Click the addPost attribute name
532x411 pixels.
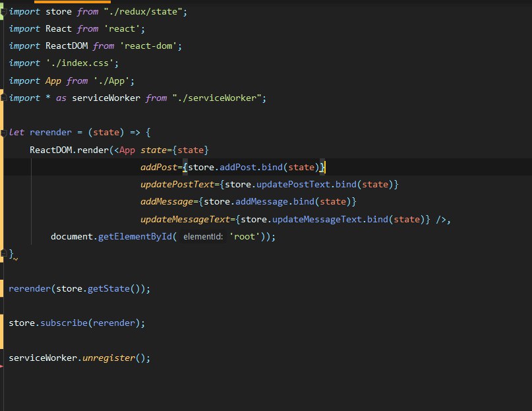point(159,167)
